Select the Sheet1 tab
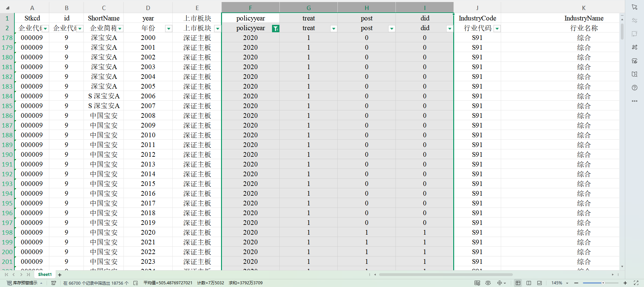Screen dimensions: 644x287 point(45,275)
